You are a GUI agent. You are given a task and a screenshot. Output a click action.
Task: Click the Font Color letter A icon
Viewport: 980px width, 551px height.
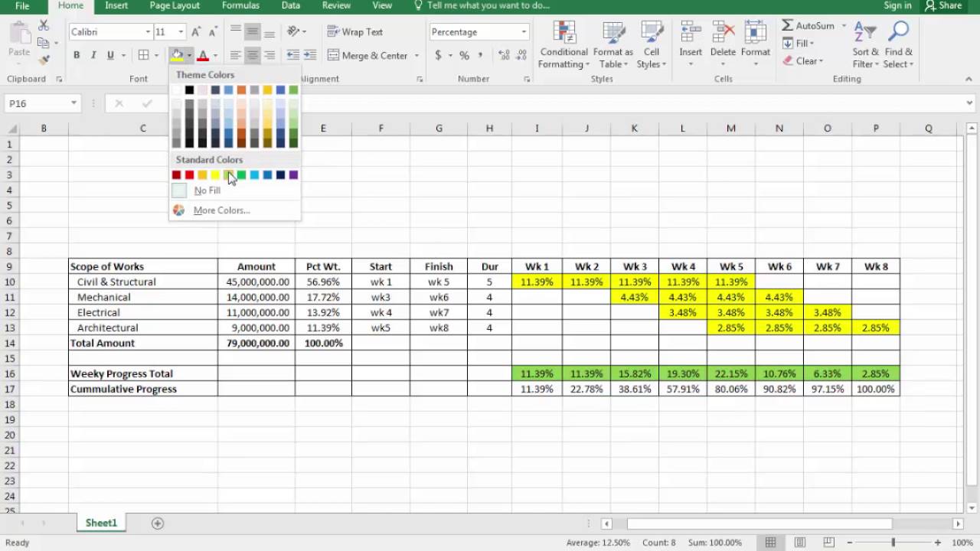(x=203, y=55)
